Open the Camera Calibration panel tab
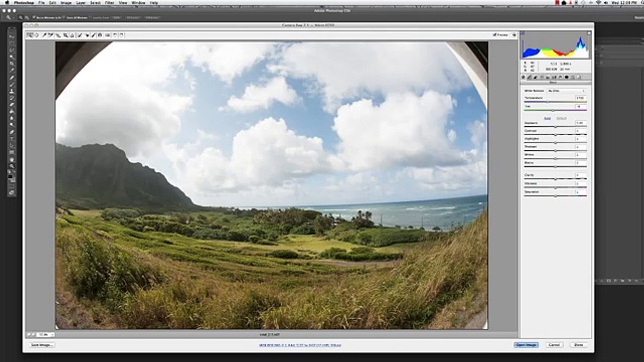Screen dimensions: 644x362 (x=567, y=77)
